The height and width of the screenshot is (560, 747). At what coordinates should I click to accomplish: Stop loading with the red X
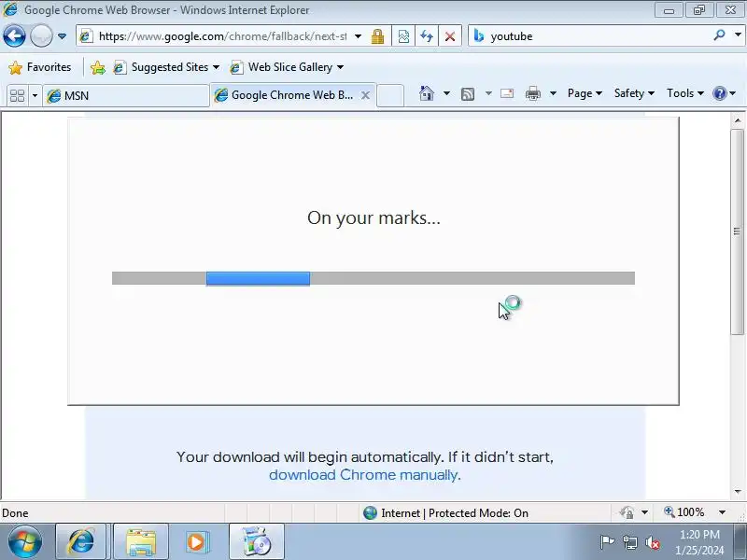click(x=450, y=36)
